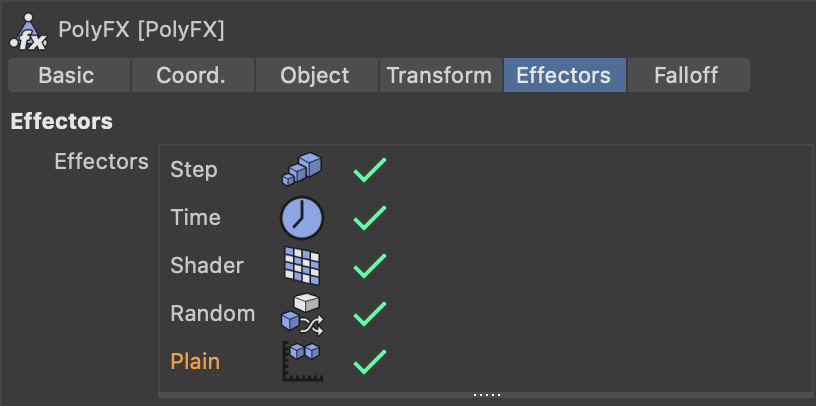
Task: Click the PolyFX object icon in header
Action: [x=28, y=29]
